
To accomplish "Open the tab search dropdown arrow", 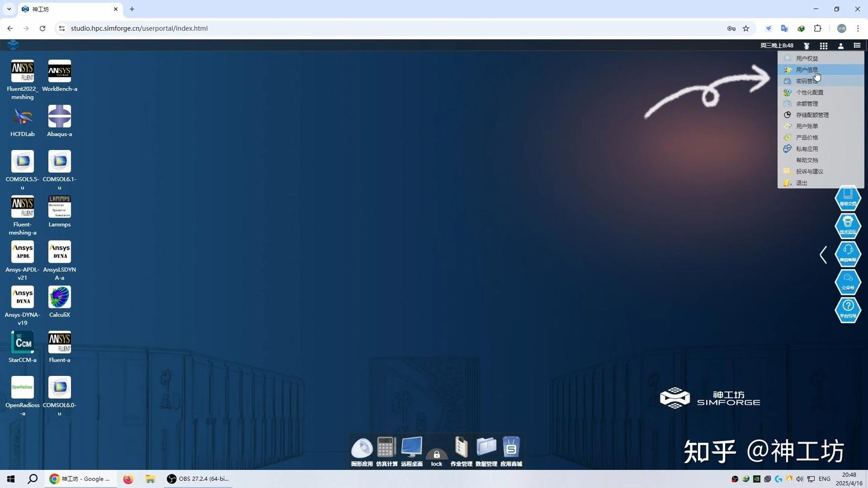I will pyautogui.click(x=8, y=9).
